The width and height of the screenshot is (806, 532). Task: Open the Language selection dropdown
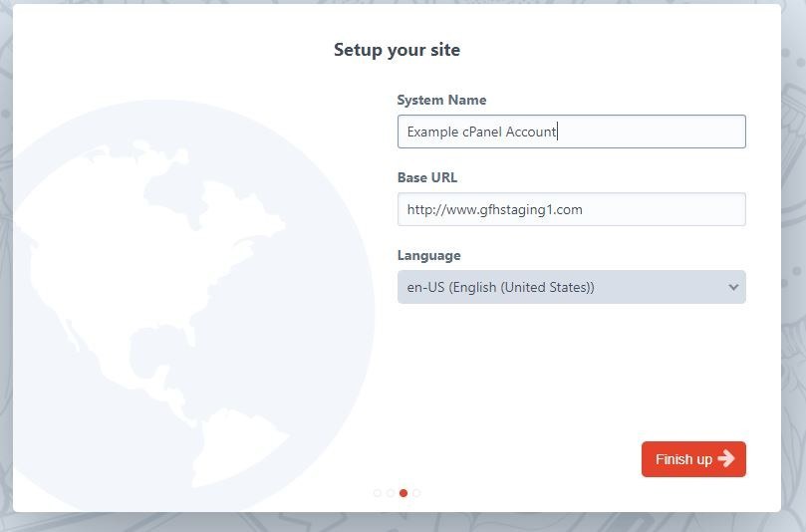[x=571, y=287]
